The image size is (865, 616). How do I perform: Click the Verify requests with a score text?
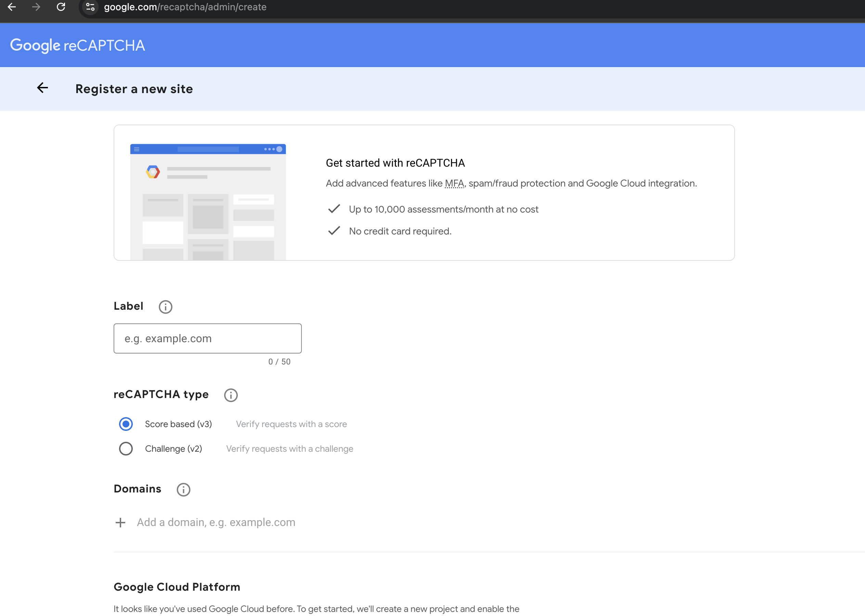[x=291, y=424]
